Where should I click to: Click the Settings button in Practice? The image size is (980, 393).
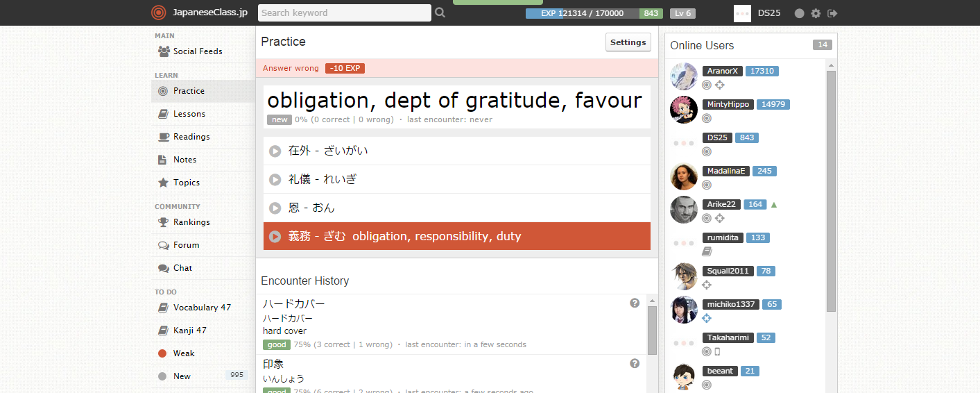pos(628,42)
